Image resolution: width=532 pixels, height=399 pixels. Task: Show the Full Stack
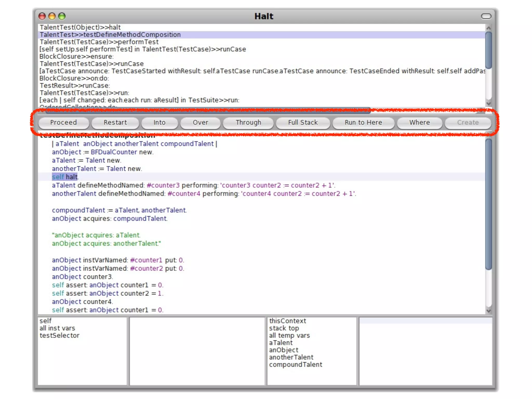[x=303, y=122]
